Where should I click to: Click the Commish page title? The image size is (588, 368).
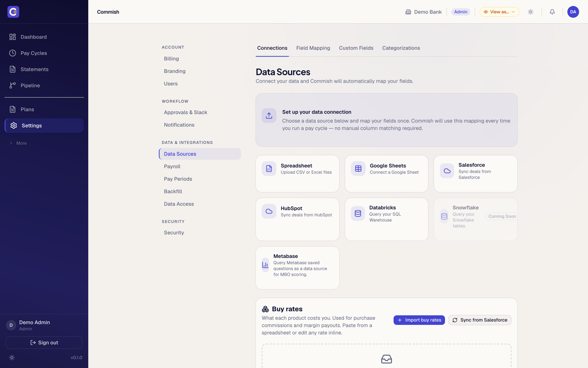(108, 12)
